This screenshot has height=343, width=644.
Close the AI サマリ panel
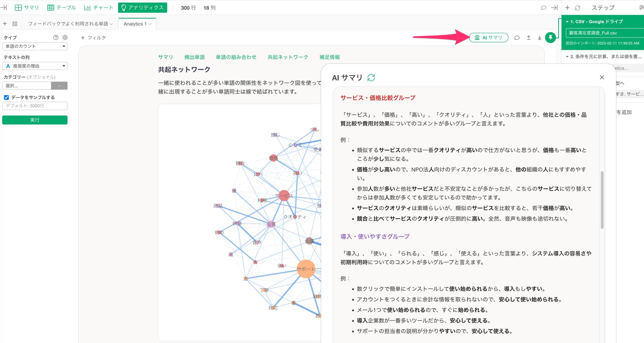pos(602,77)
